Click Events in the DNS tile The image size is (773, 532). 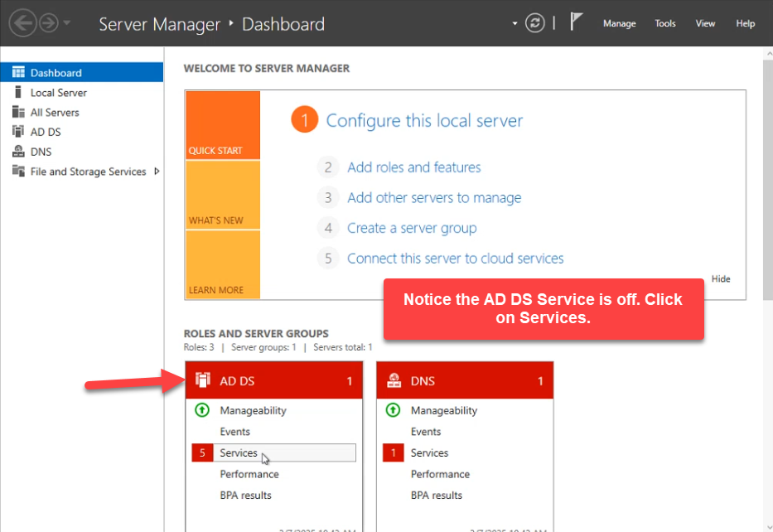pyautogui.click(x=426, y=432)
